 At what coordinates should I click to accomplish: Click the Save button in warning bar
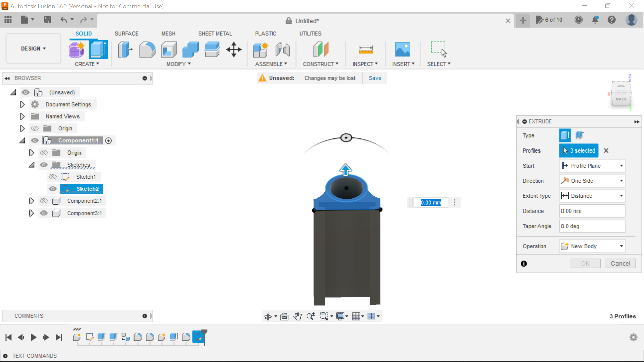pyautogui.click(x=375, y=78)
